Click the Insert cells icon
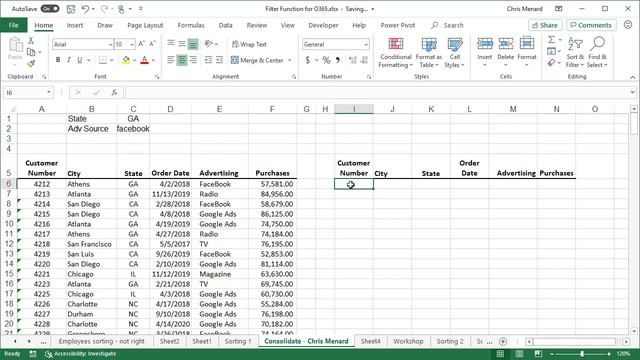The height and width of the screenshot is (360, 640). tap(484, 44)
